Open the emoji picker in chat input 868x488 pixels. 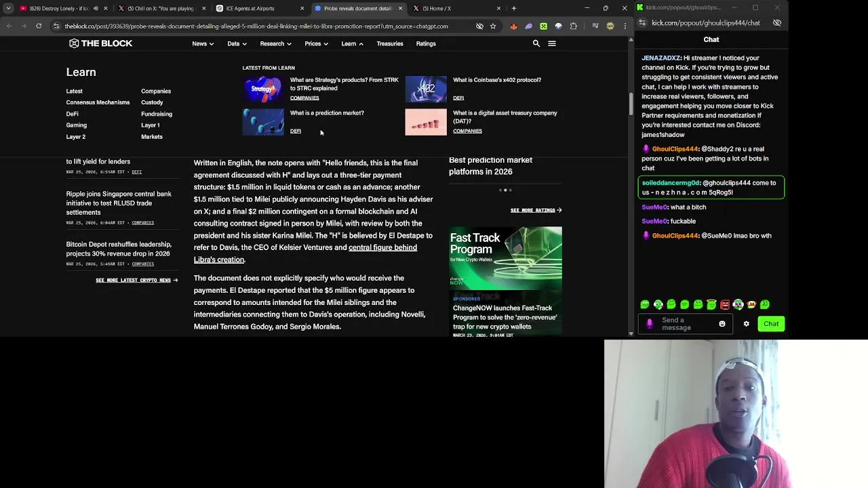[x=722, y=324]
